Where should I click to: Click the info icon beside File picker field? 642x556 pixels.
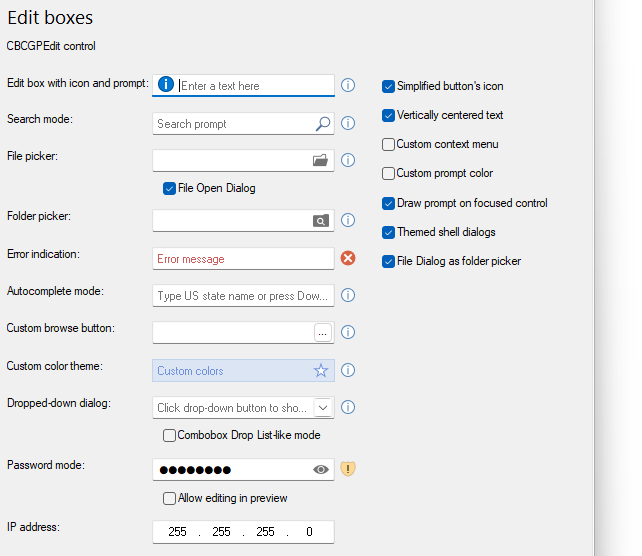coord(348,160)
